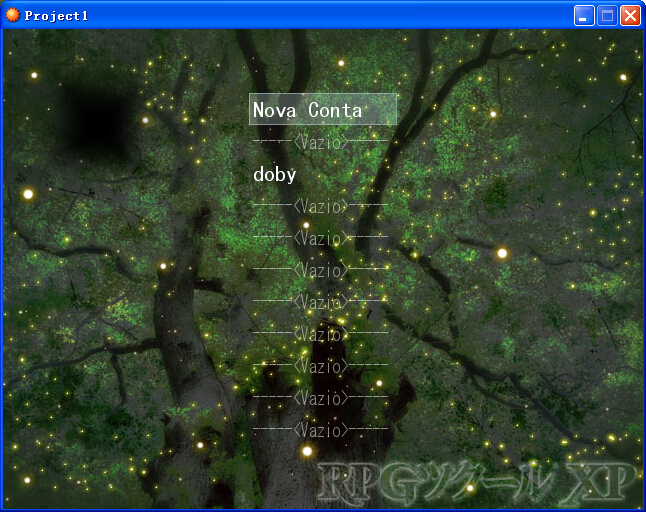Viewport: 646px width, 512px height.
Task: Pick the fourth Vazio slot below doby
Action: tap(321, 302)
